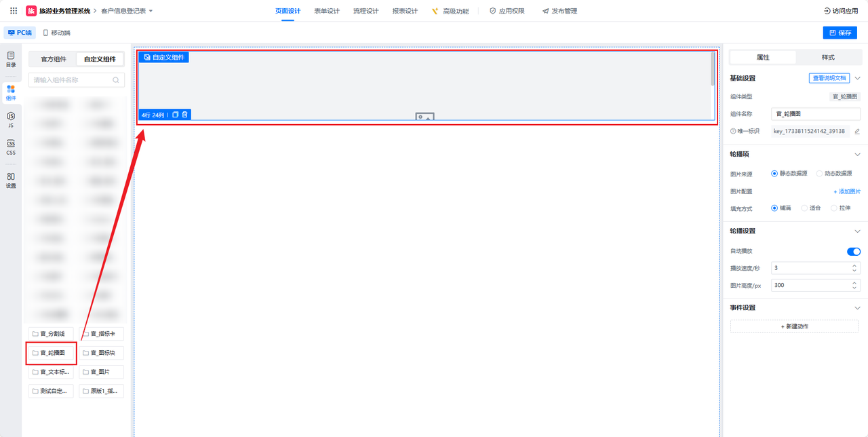This screenshot has width=868, height=437.
Task: Click the 图片高度/px input field
Action: [x=810, y=285]
